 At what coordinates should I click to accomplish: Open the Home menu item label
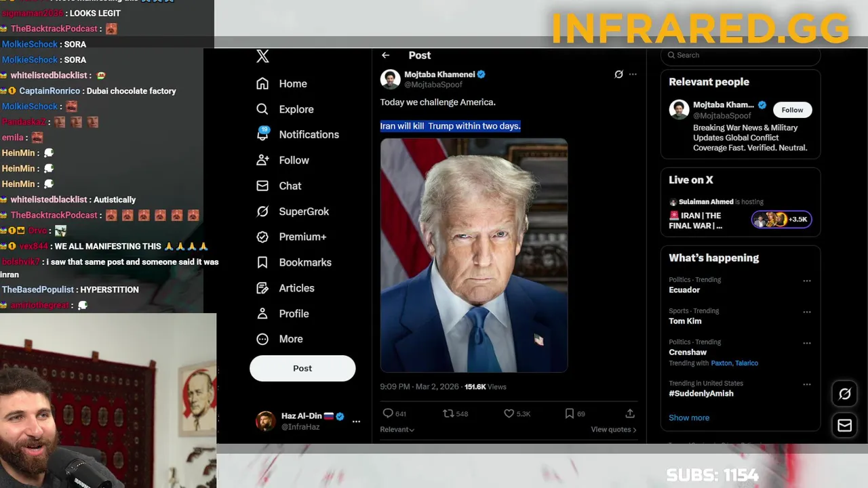coord(293,83)
